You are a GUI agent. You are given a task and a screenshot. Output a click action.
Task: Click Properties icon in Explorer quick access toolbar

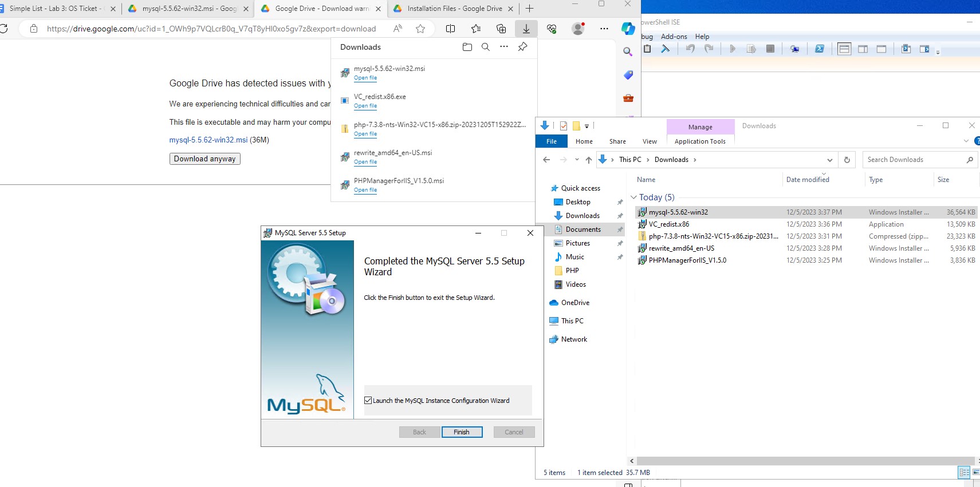pyautogui.click(x=564, y=126)
